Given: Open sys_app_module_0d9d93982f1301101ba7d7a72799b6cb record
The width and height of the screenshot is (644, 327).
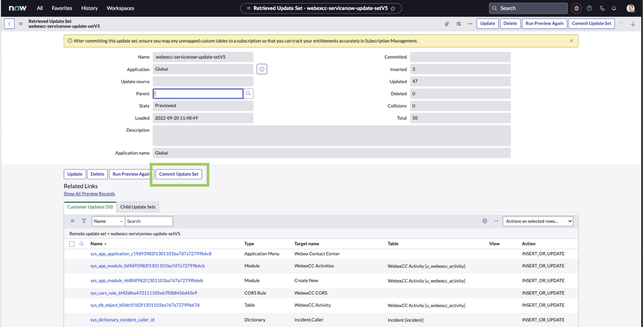Looking at the screenshot, I should pyautogui.click(x=148, y=266).
